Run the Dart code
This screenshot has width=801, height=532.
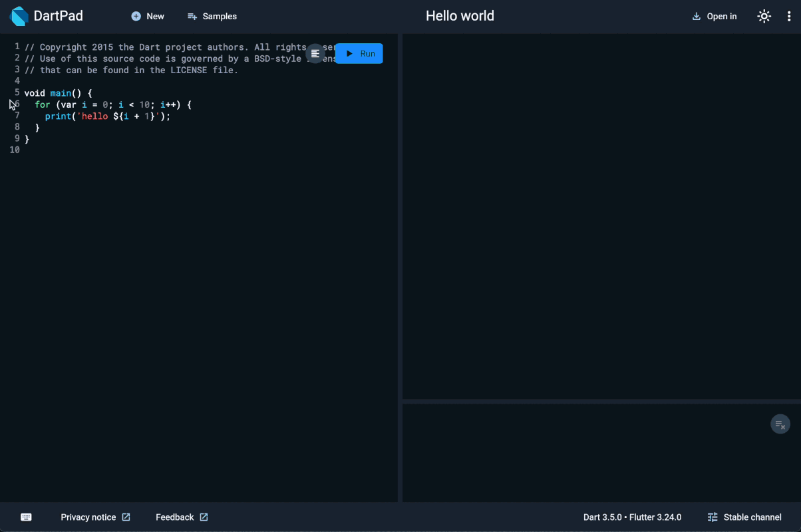[359, 53]
